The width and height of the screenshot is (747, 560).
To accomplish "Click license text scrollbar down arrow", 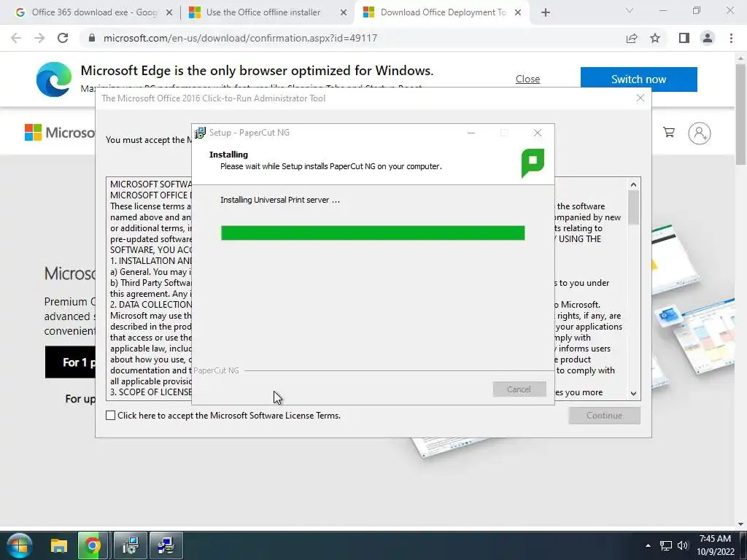I will coord(633,393).
